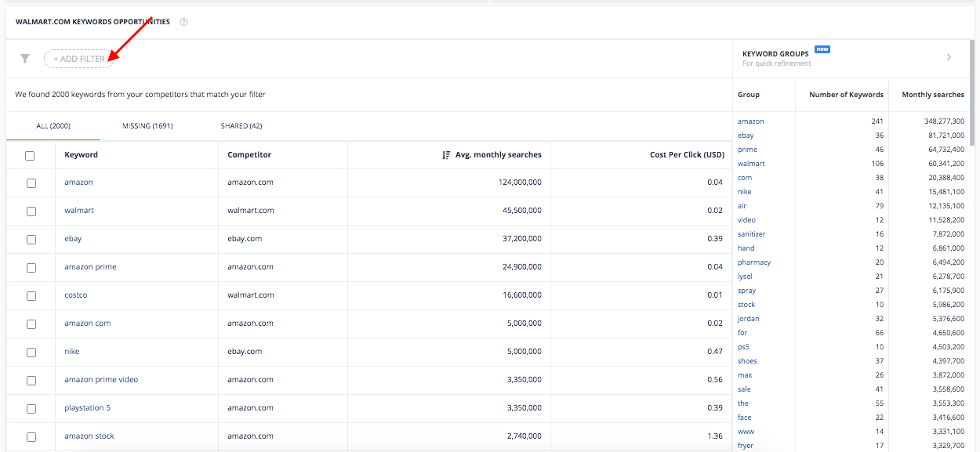
Task: Click 'walmart.com' competitor in the costco row
Action: pyautogui.click(x=251, y=295)
